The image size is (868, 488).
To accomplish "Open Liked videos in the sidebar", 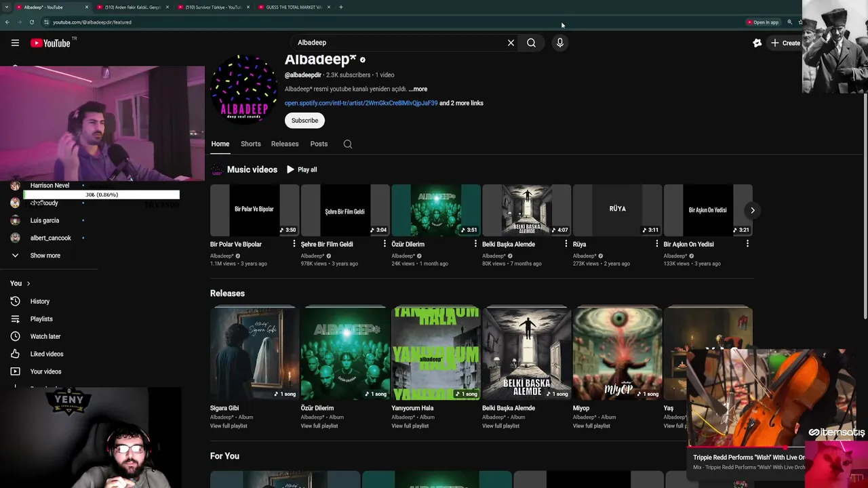I will click(46, 354).
